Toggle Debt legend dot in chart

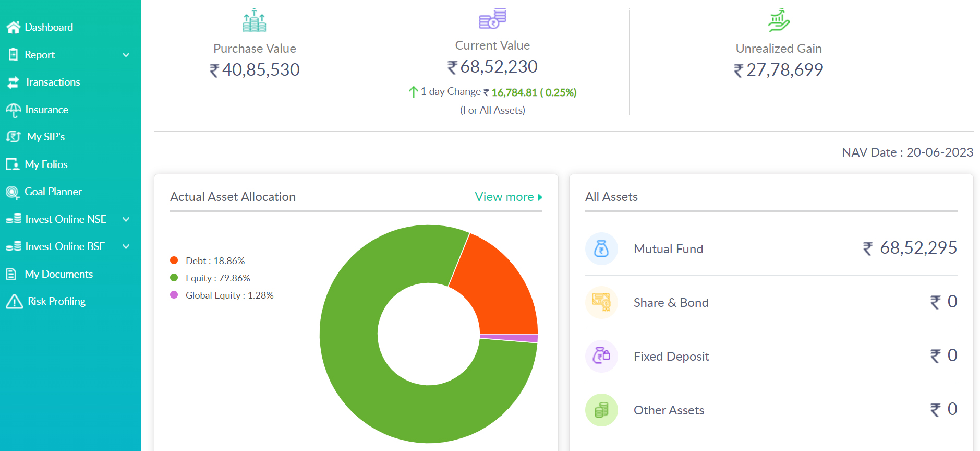pos(174,260)
